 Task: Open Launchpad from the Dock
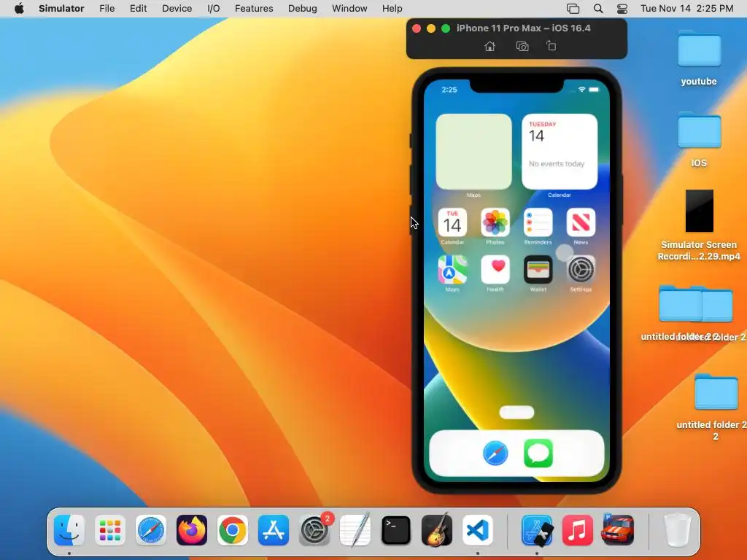tap(110, 530)
